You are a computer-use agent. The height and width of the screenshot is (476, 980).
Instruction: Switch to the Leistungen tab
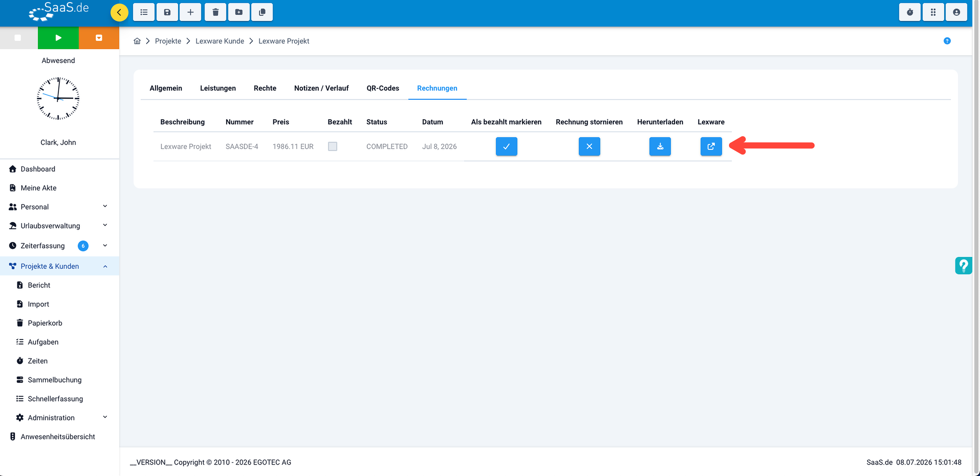[x=218, y=88]
